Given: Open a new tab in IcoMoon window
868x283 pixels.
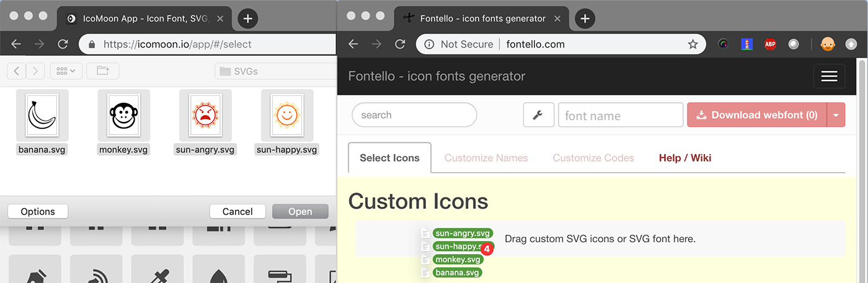Looking at the screenshot, I should 247,19.
